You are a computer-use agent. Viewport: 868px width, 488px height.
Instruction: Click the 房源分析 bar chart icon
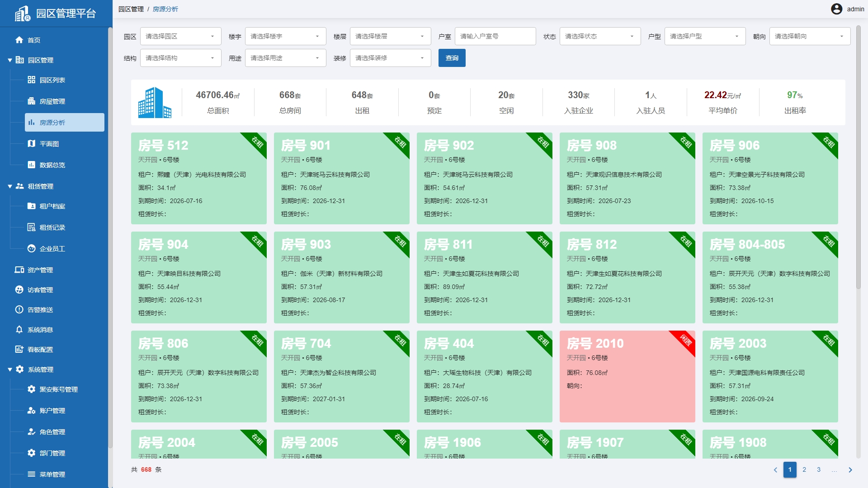31,122
